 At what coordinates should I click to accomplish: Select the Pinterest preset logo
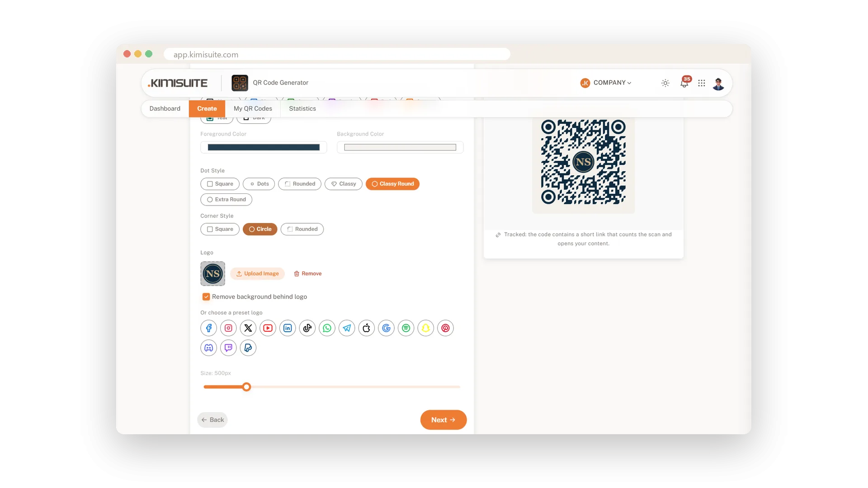445,328
